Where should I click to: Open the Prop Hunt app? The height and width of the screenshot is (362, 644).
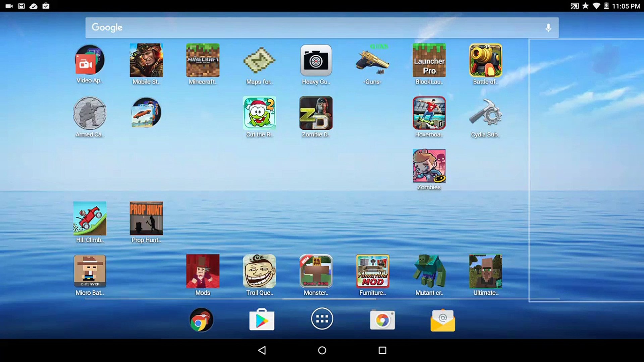[146, 219]
